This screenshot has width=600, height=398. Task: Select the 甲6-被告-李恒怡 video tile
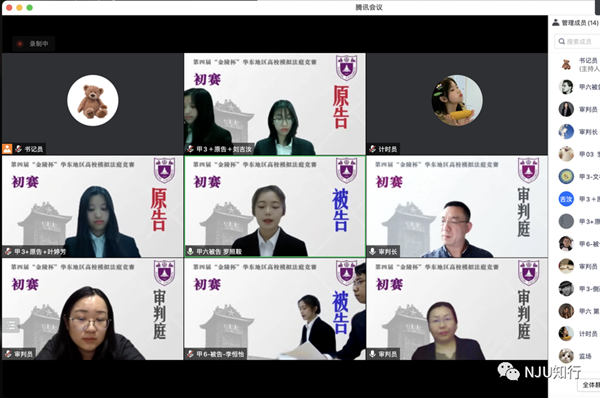(x=275, y=309)
